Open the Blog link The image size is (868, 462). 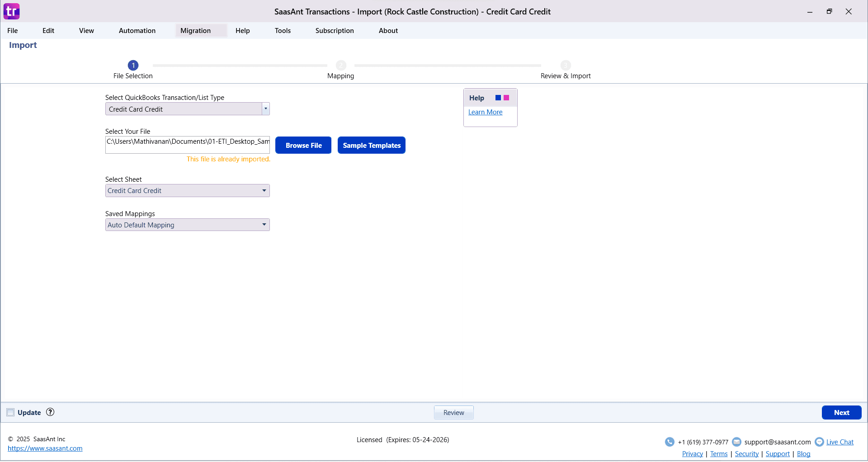point(803,454)
